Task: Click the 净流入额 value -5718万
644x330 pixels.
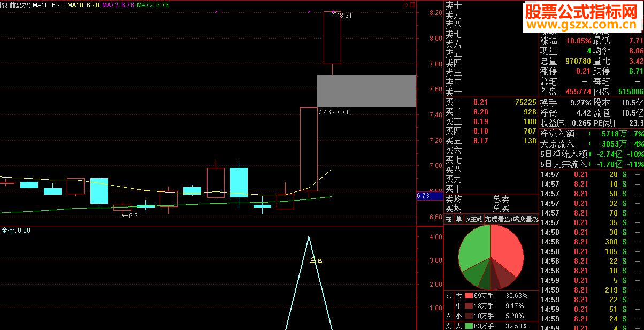Action: click(x=613, y=134)
